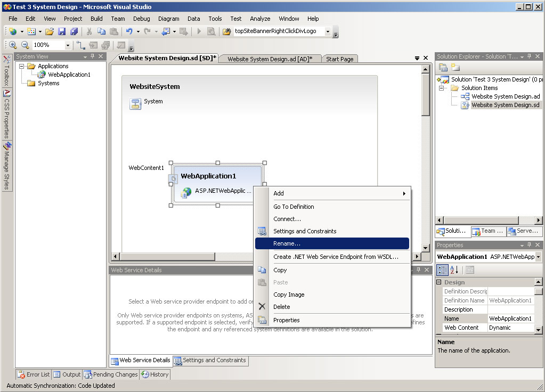Switch to Team Explorer tab
The height and width of the screenshot is (392, 545).
[488, 231]
